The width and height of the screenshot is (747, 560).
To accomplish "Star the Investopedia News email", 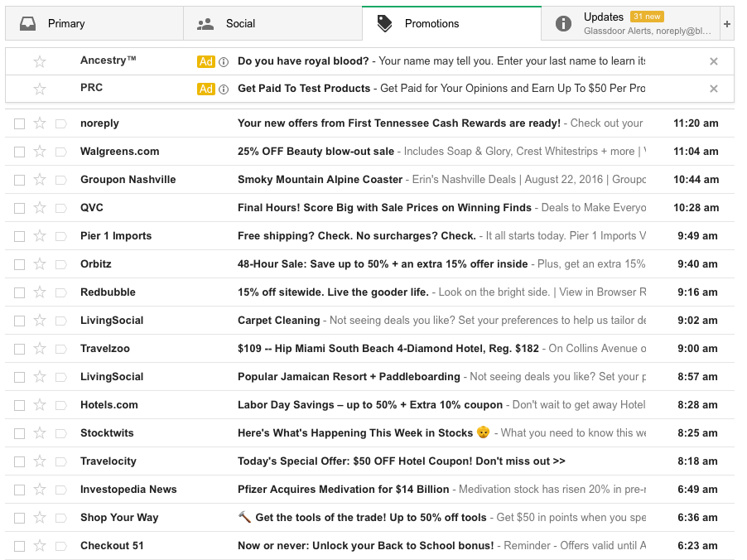I will pos(40,489).
